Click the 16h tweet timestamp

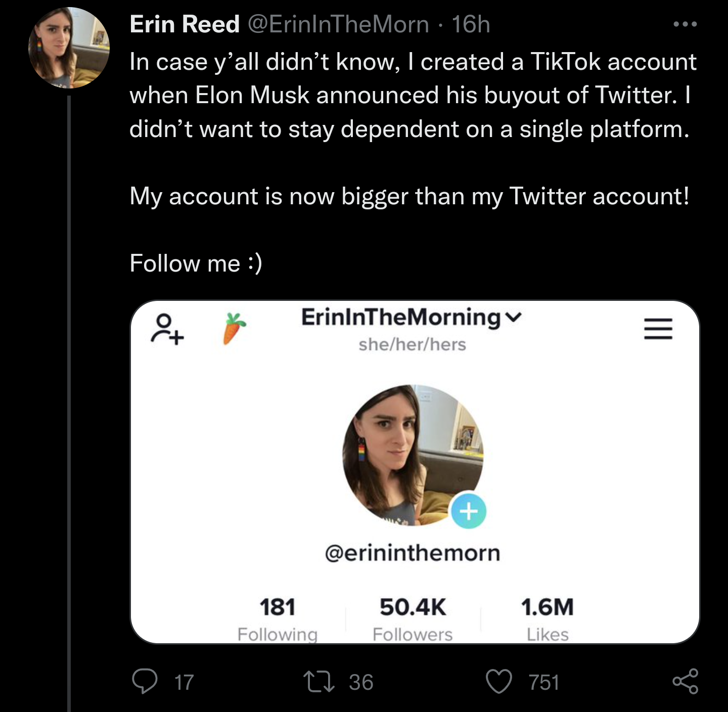[x=471, y=24]
